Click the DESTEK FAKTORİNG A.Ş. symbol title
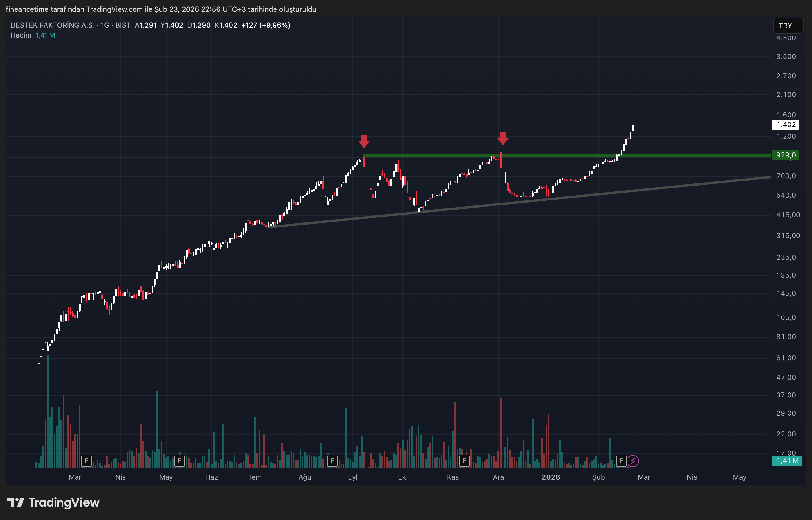Viewport: 812px width, 520px height. [x=52, y=25]
